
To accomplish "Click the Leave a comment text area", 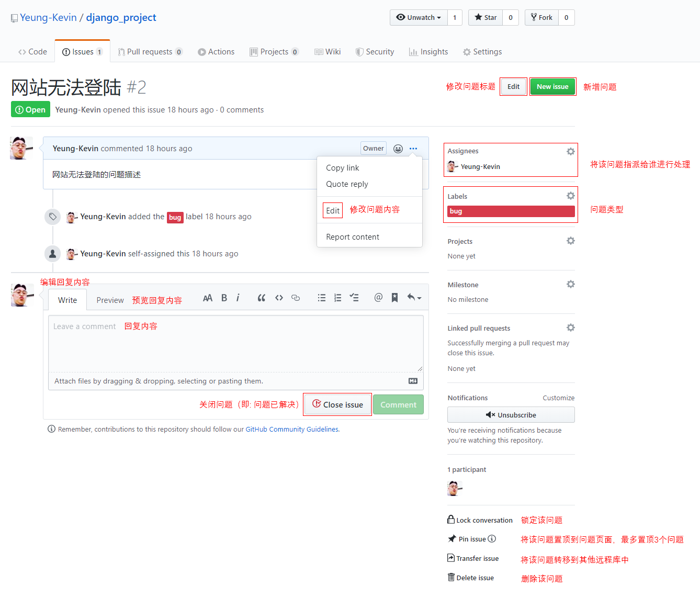I will pyautogui.click(x=235, y=344).
